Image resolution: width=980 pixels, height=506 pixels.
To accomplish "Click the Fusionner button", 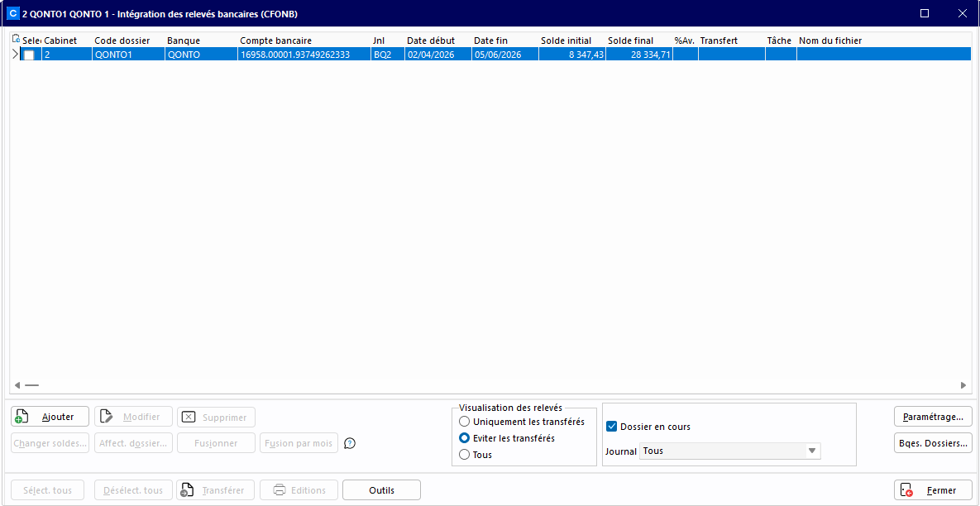I will point(216,443).
